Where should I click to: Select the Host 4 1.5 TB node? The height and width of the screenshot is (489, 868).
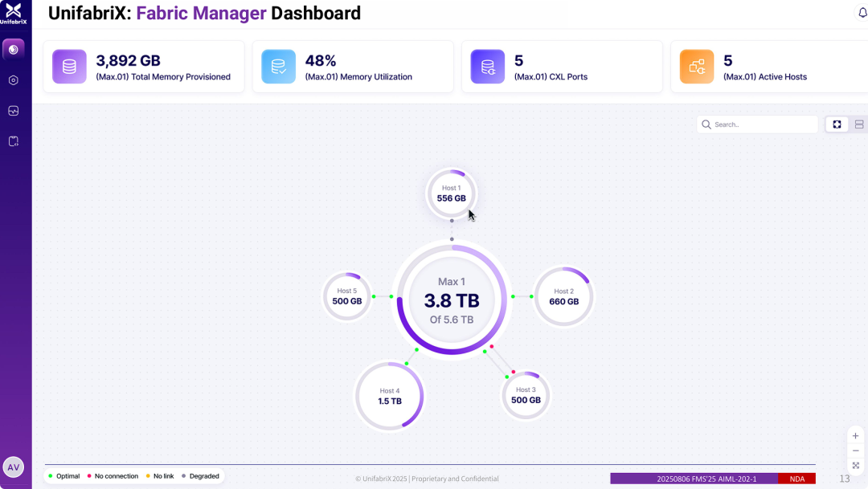coord(390,396)
